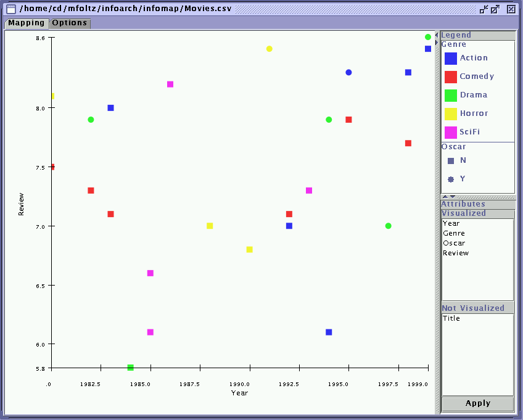The width and height of the screenshot is (523, 420).
Task: Select the yellow circle near review 8.5
Action: 269,49
